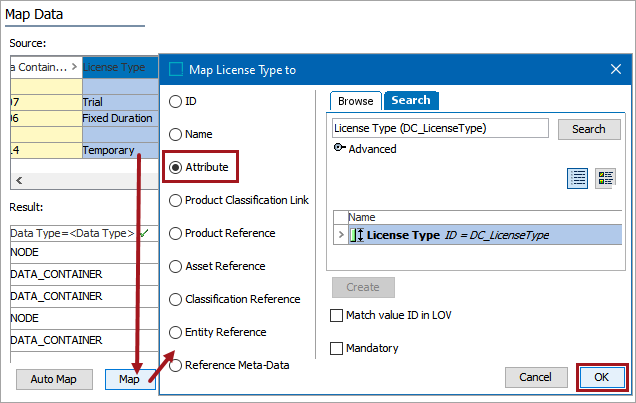Select Data Type=<Data Type> result row
The image size is (636, 403).
tap(84, 234)
